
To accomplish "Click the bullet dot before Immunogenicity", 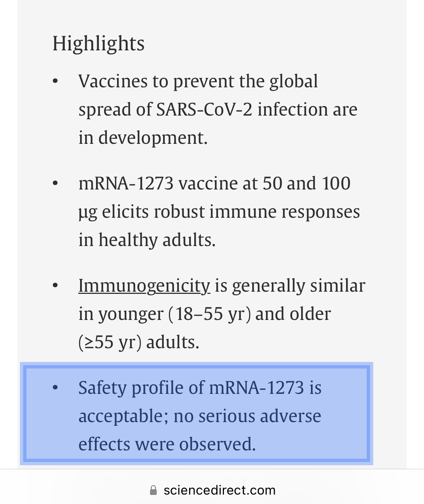I will (x=55, y=286).
